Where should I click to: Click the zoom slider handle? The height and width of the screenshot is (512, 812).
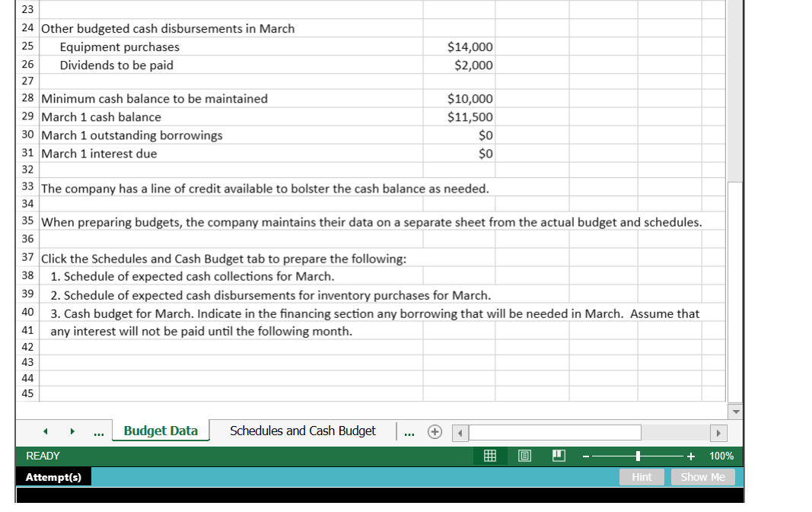(x=637, y=456)
